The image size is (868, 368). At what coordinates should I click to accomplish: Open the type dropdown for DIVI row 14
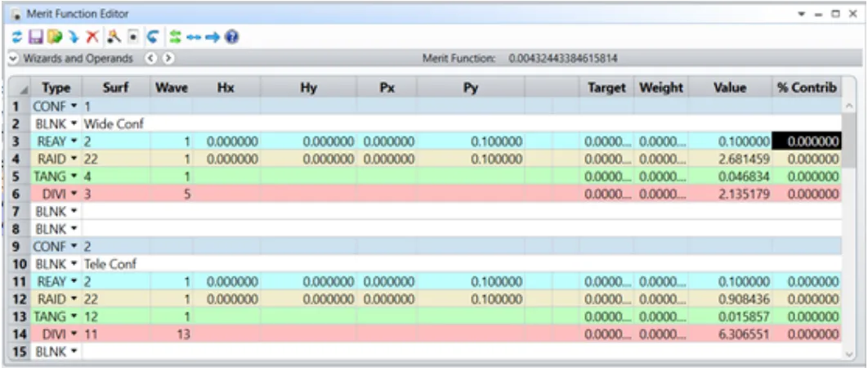point(75,333)
